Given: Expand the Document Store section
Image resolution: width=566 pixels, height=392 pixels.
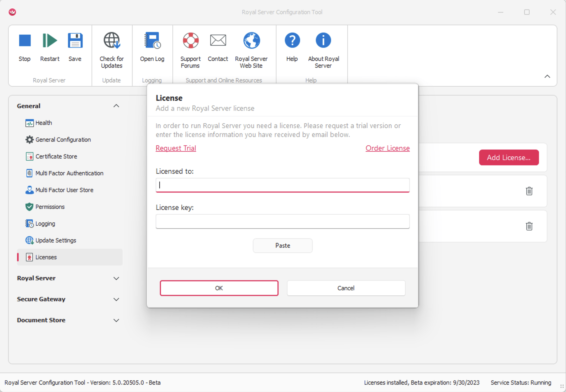Looking at the screenshot, I should (x=116, y=320).
